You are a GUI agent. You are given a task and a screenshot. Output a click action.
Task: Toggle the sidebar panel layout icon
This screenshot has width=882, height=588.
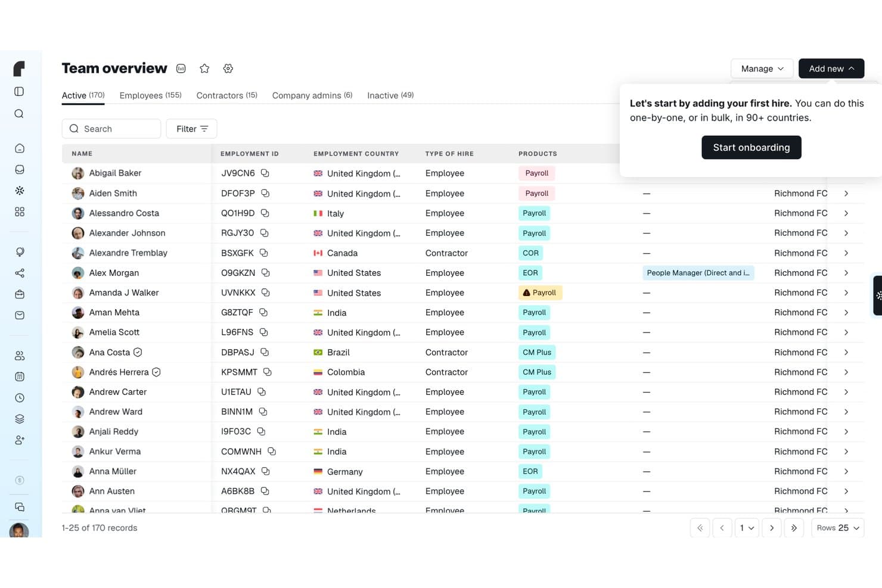pos(19,92)
